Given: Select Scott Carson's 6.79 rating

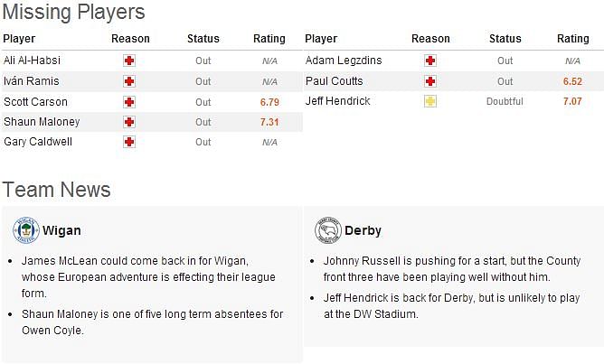Looking at the screenshot, I should (x=269, y=102).
